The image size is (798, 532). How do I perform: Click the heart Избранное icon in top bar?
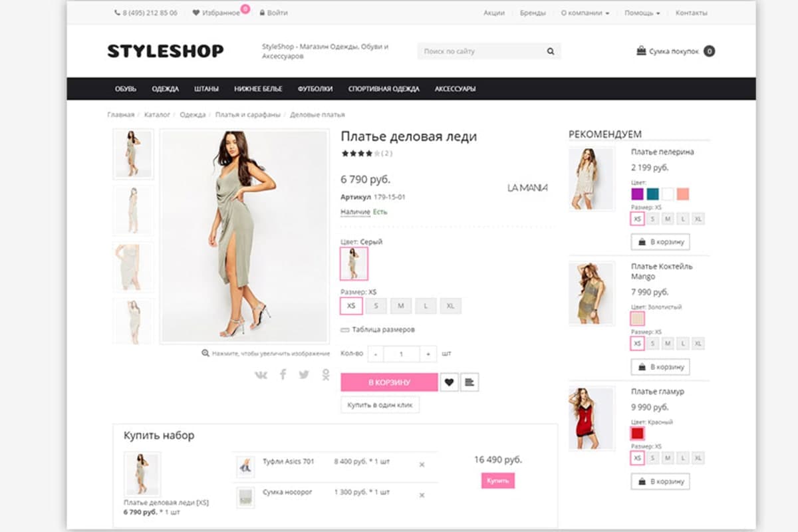196,13
